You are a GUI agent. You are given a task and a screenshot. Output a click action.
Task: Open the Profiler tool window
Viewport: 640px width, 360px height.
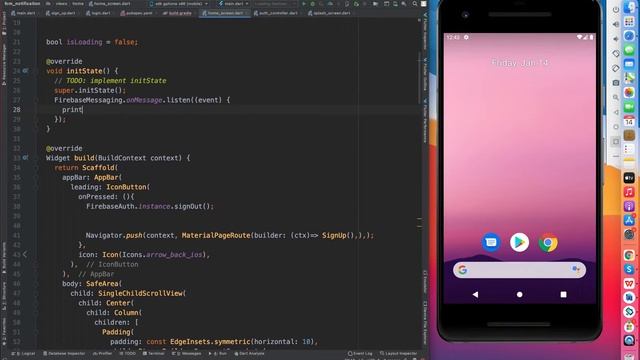click(x=102, y=353)
